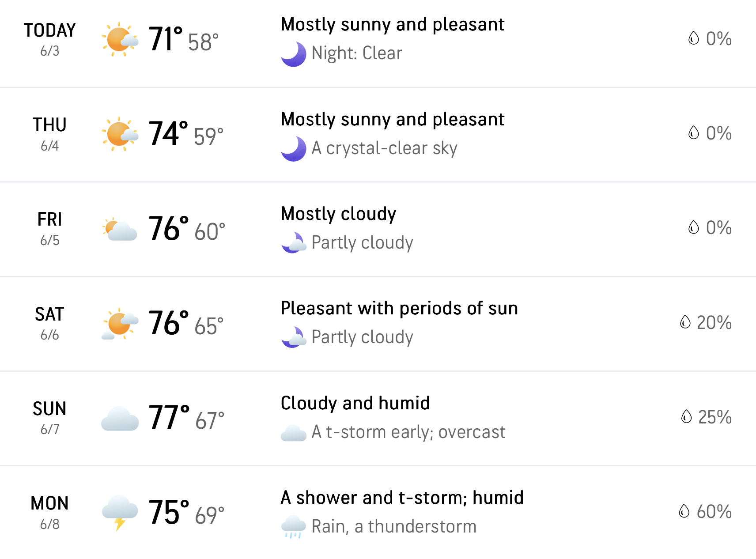
Task: Click the partly cloudy night icon in Saturday row
Action: [294, 337]
